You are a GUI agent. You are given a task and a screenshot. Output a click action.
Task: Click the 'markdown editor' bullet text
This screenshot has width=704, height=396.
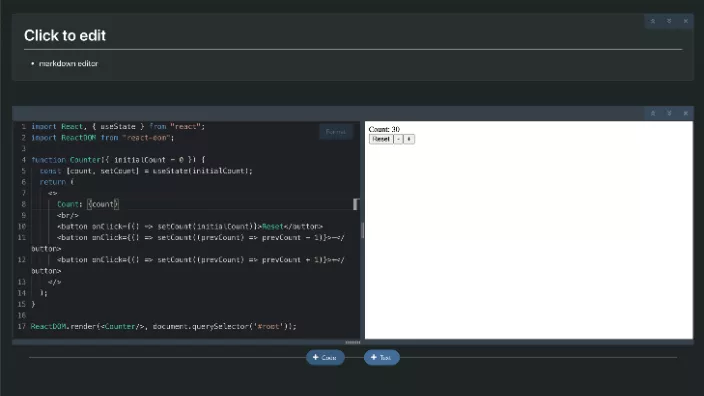(x=68, y=64)
